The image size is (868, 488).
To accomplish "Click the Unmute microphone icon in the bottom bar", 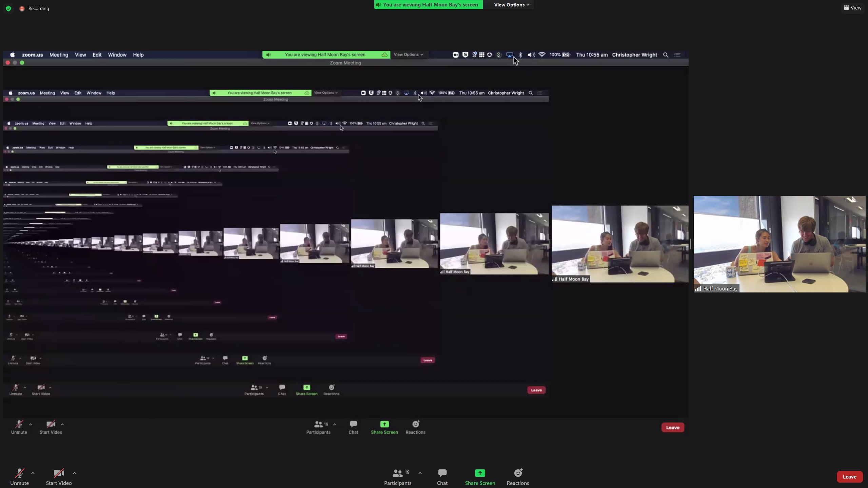I will (19, 473).
